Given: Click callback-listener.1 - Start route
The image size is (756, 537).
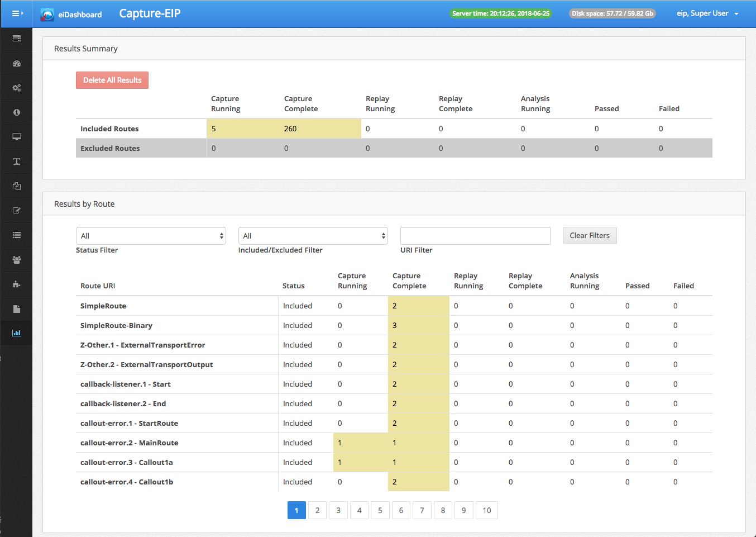Looking at the screenshot, I should coord(125,384).
